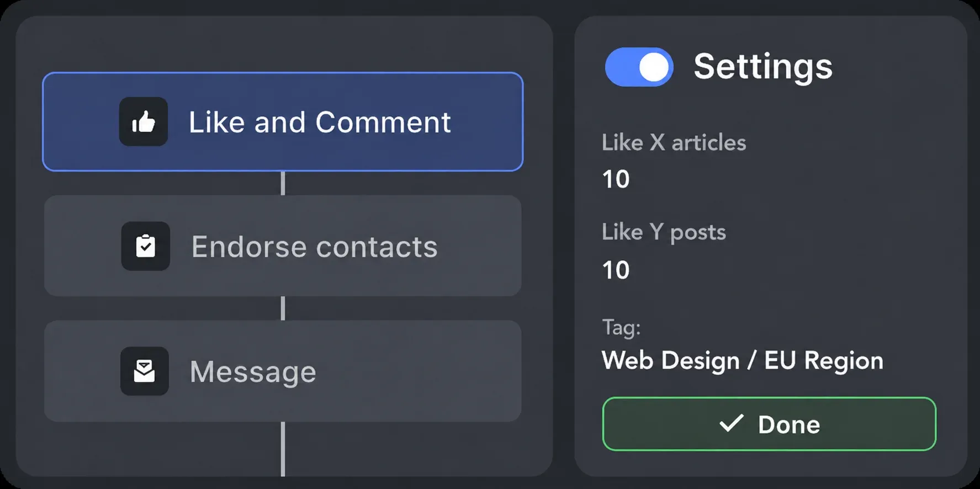The height and width of the screenshot is (489, 980).
Task: Click connector between Endorse and Message steps
Action: pyautogui.click(x=283, y=309)
